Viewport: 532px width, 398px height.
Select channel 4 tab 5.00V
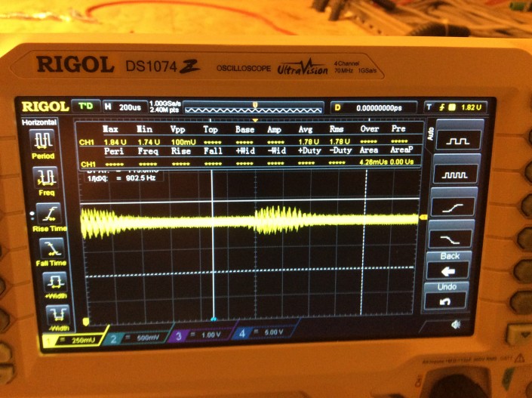(x=265, y=332)
